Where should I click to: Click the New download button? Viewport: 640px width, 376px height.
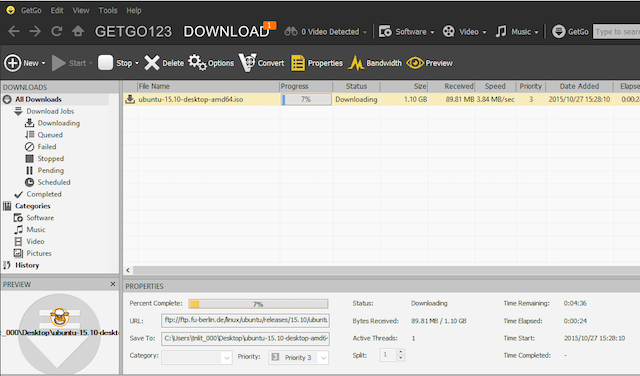coord(21,63)
